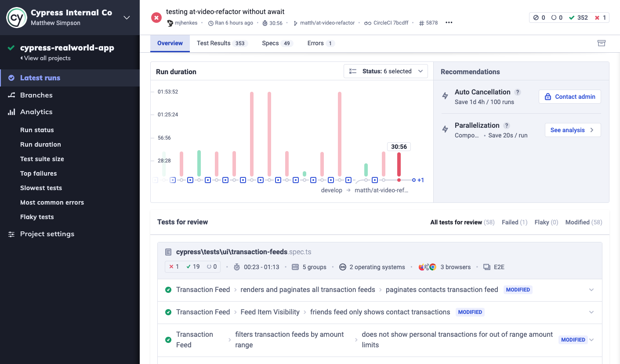The image size is (620, 364).
Task: Open the Status: 6 selected dropdown
Action: click(386, 71)
